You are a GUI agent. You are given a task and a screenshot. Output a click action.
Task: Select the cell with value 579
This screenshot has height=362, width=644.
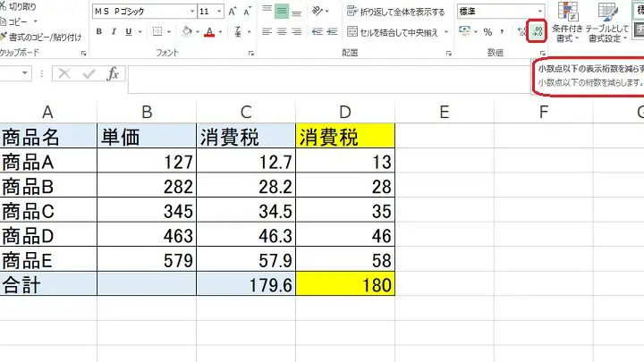point(147,259)
